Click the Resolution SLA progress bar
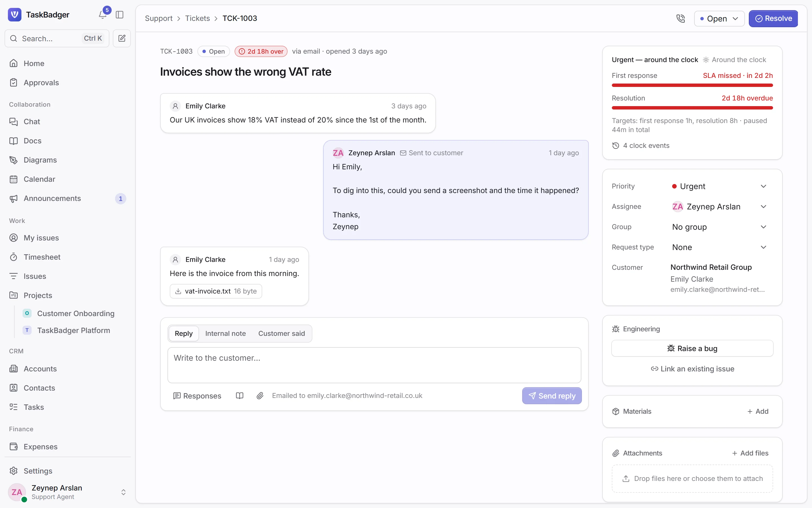Viewport: 812px width, 508px height. [692, 108]
